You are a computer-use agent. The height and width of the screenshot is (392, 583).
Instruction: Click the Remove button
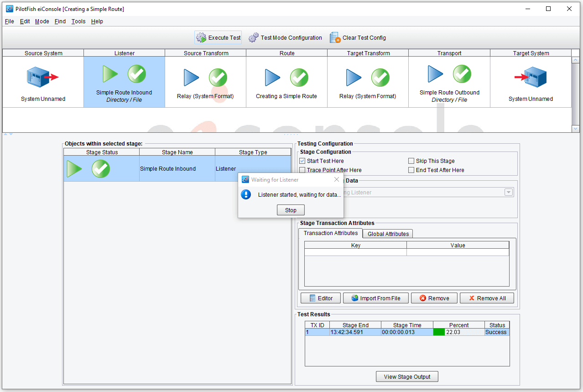[433, 298]
